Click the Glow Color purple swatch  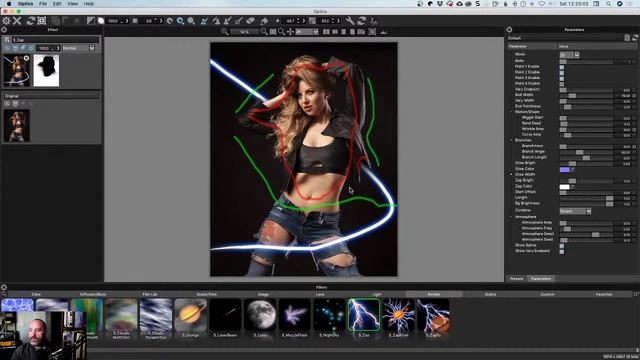click(x=564, y=169)
